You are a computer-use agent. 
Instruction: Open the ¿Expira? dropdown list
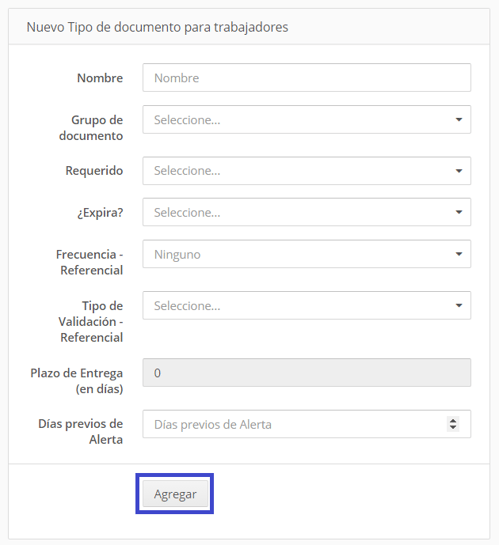click(x=306, y=212)
